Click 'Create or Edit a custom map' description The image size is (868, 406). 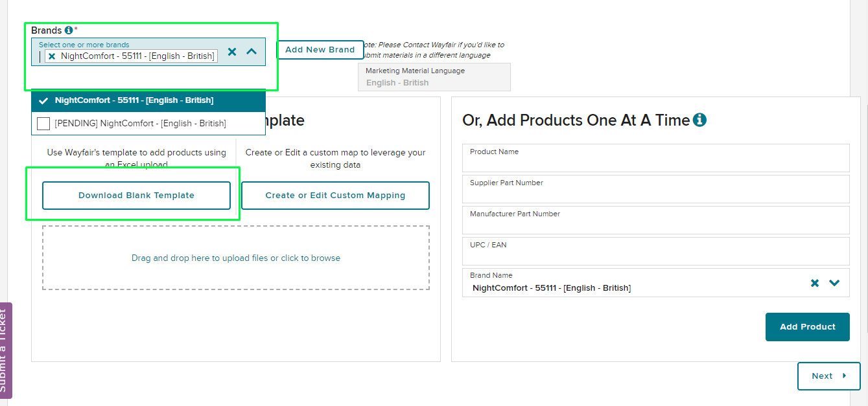pyautogui.click(x=335, y=159)
